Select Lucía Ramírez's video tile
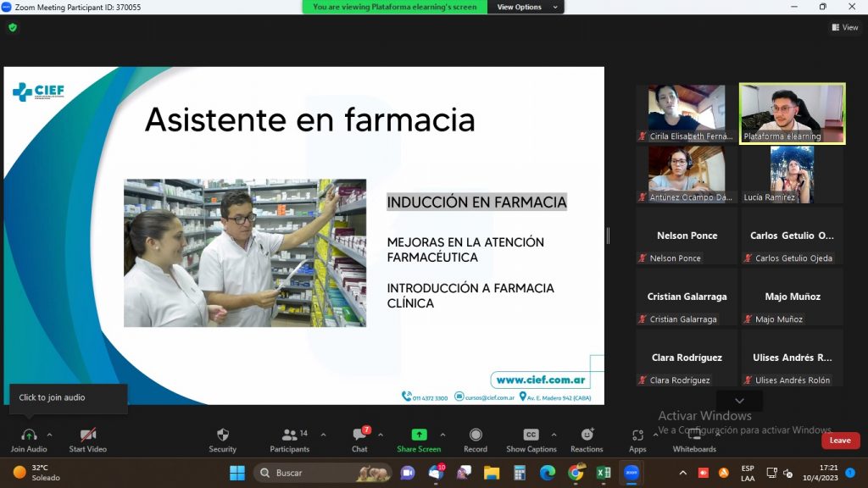Screen dimensions: 868x488 (x=793, y=175)
